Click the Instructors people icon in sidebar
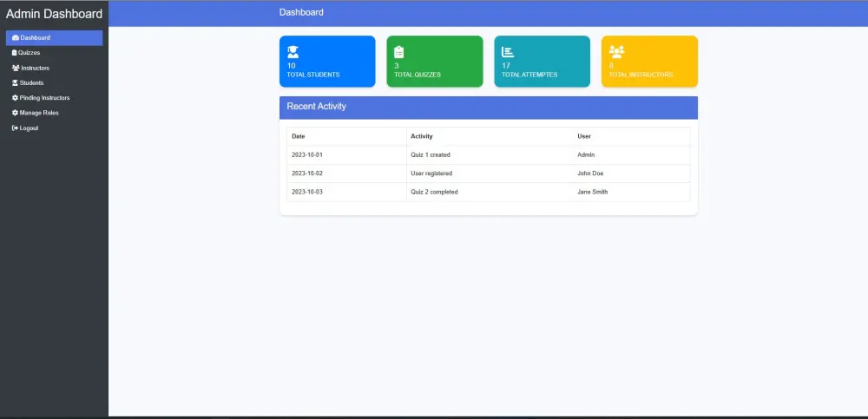The image size is (868, 419). point(16,68)
